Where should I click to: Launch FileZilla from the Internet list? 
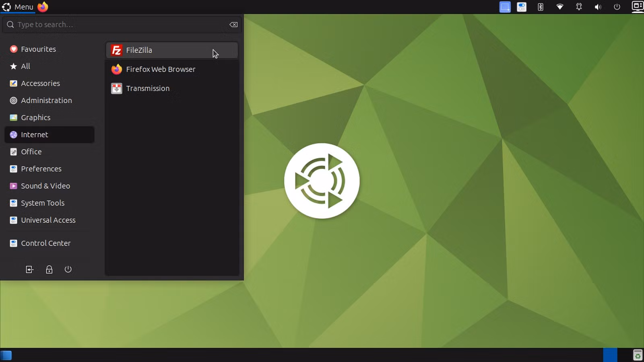click(172, 50)
